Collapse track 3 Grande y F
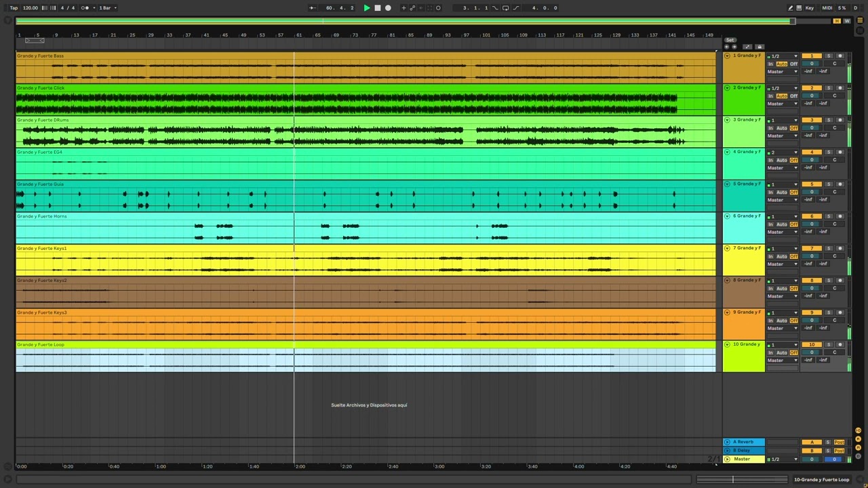The width and height of the screenshot is (868, 488). (x=727, y=120)
